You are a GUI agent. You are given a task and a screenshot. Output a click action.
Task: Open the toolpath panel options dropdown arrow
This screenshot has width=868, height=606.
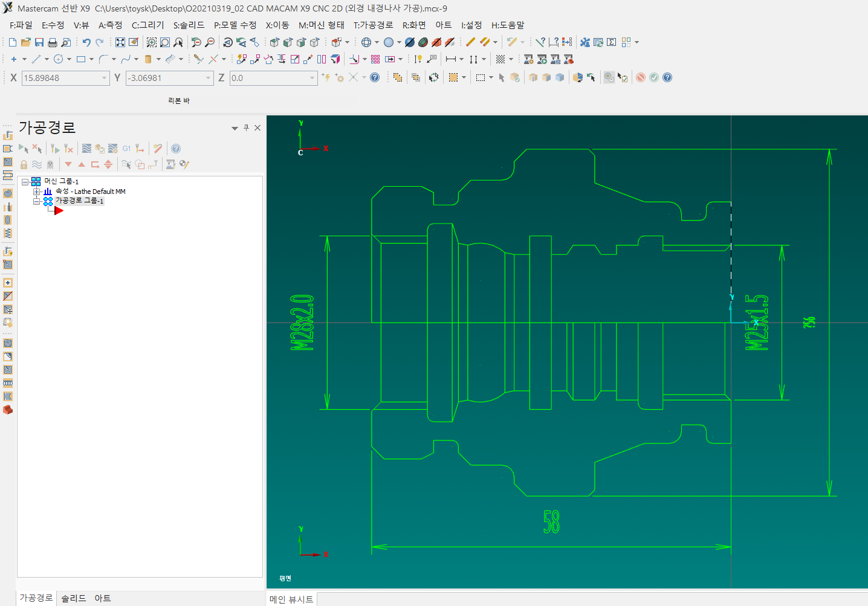[x=235, y=128]
